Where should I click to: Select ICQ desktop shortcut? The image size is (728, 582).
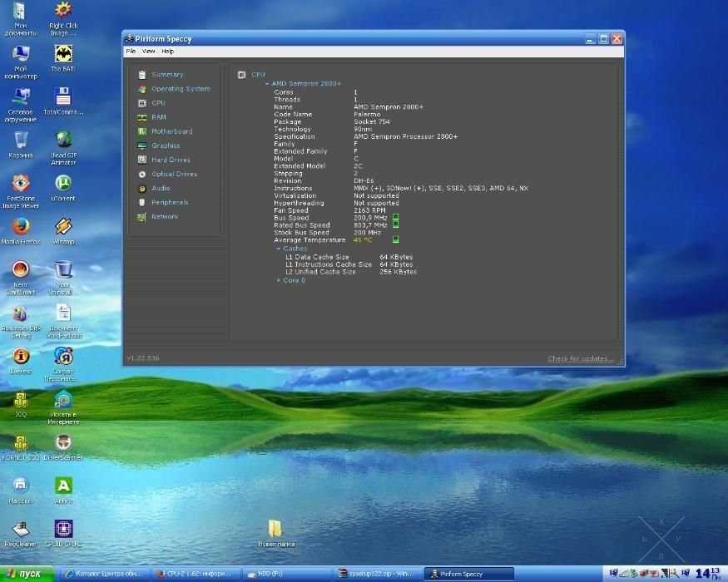(x=21, y=404)
